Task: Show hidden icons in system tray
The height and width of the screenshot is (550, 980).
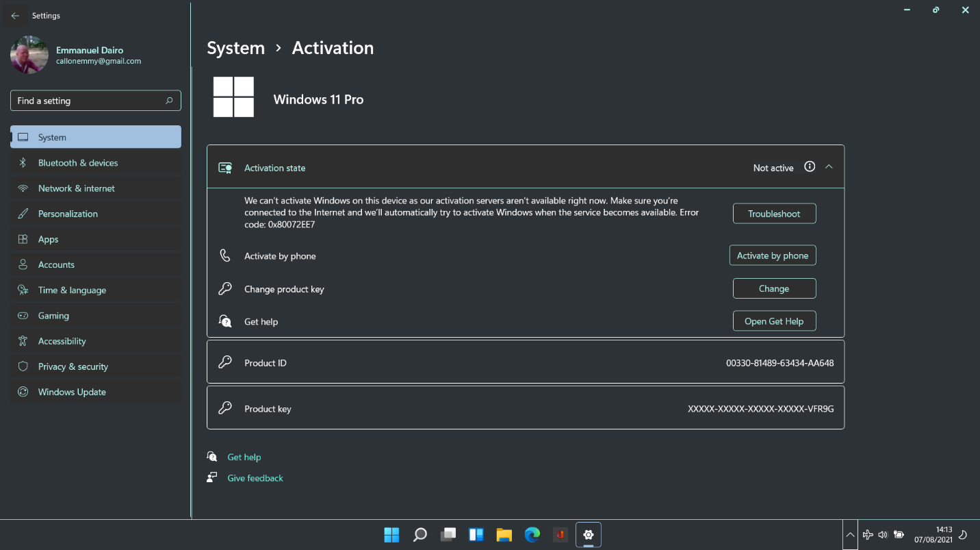Action: click(849, 535)
